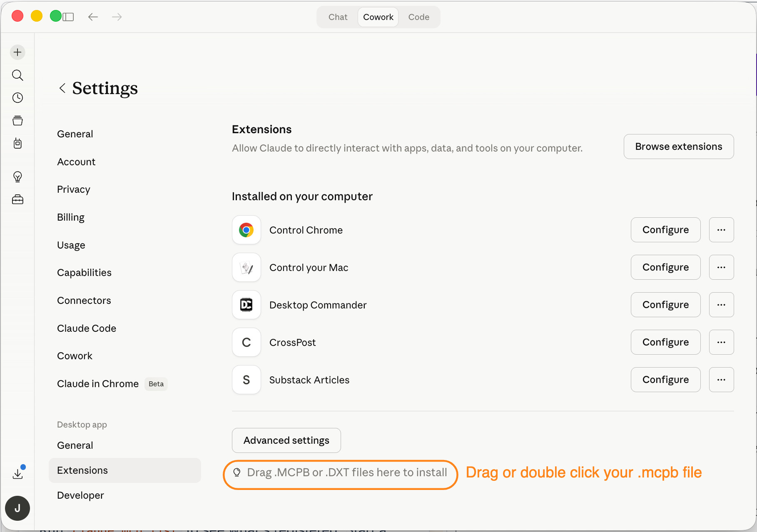
Task: Toggle the sidebar panel icon
Action: [x=68, y=17]
